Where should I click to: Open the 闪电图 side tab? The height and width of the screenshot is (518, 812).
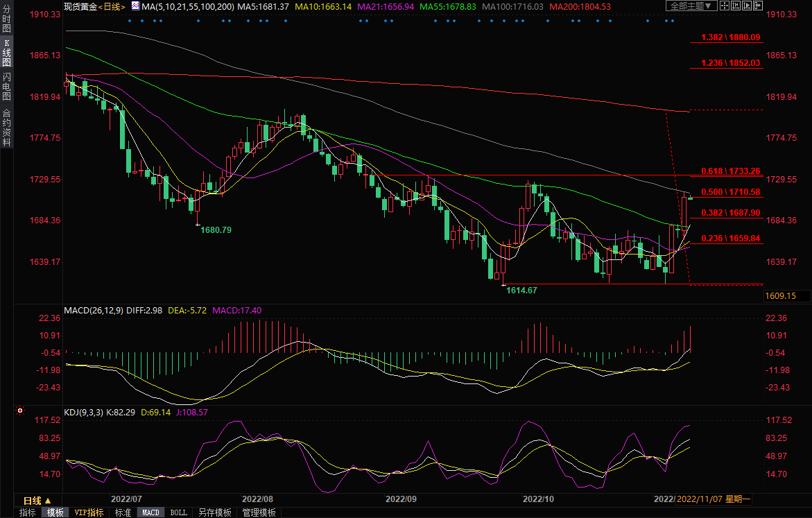[x=6, y=86]
